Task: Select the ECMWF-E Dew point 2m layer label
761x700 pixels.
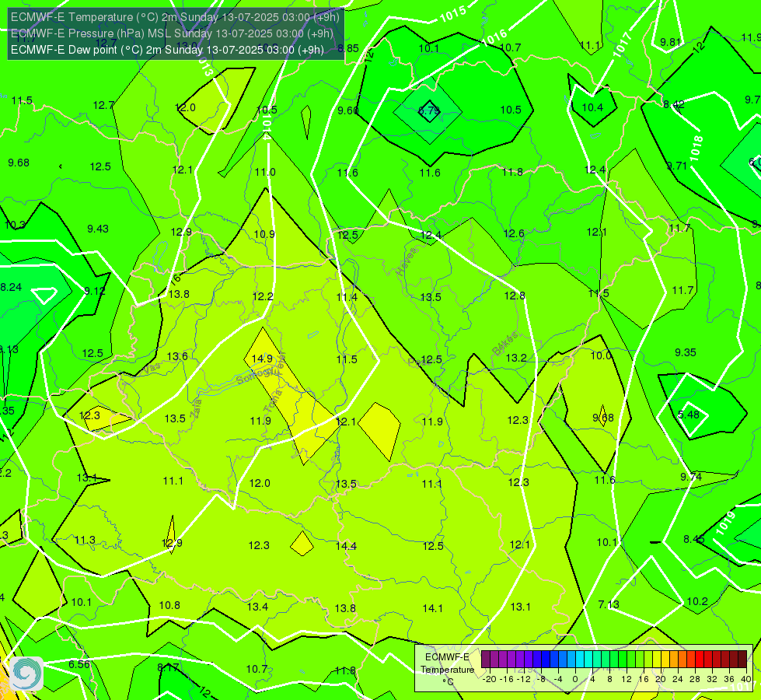Action: click(x=167, y=50)
